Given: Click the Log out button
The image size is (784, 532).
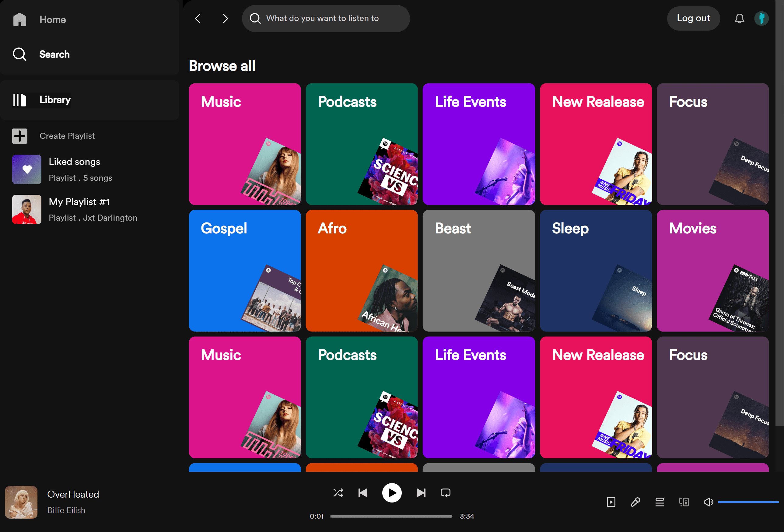Looking at the screenshot, I should (693, 19).
